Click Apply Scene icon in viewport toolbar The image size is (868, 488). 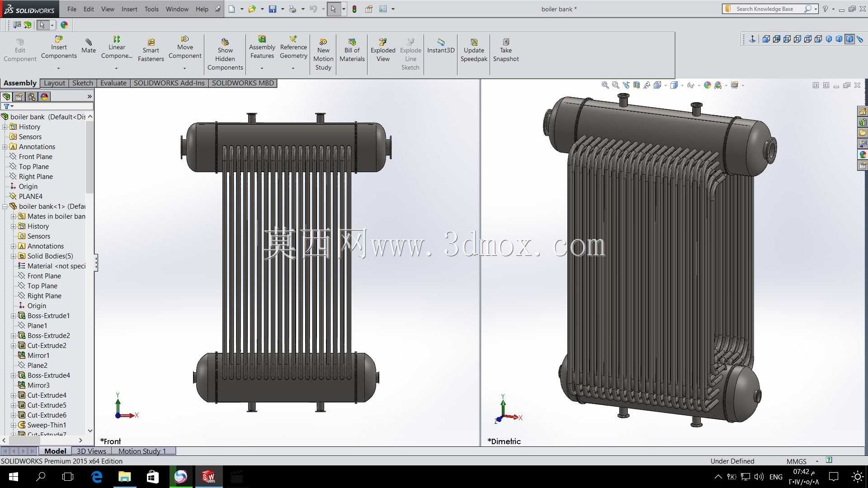coord(718,85)
